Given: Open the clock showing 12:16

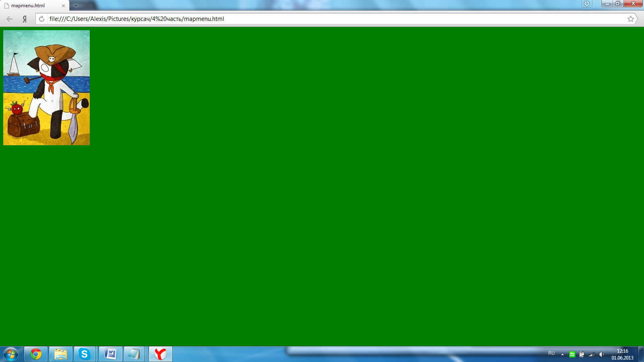Looking at the screenshot, I should 622,354.
